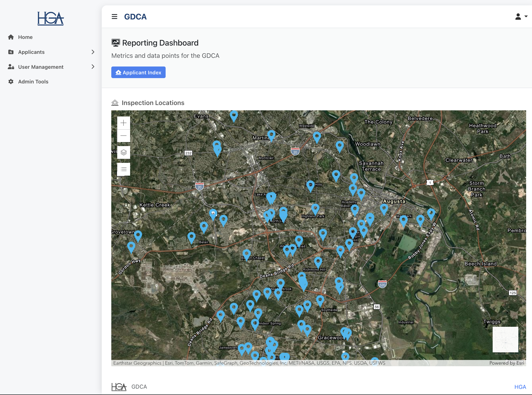Click the HGA logo in the sidebar
The width and height of the screenshot is (532, 395).
click(51, 18)
